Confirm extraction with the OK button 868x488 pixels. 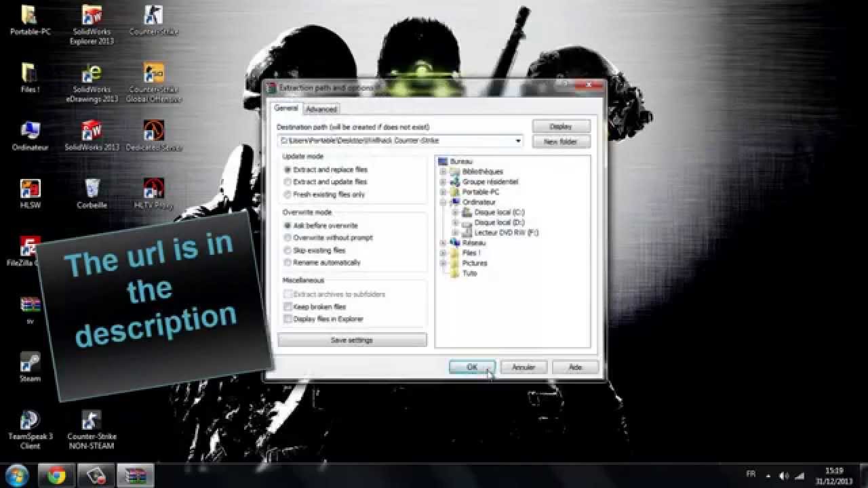coord(472,367)
